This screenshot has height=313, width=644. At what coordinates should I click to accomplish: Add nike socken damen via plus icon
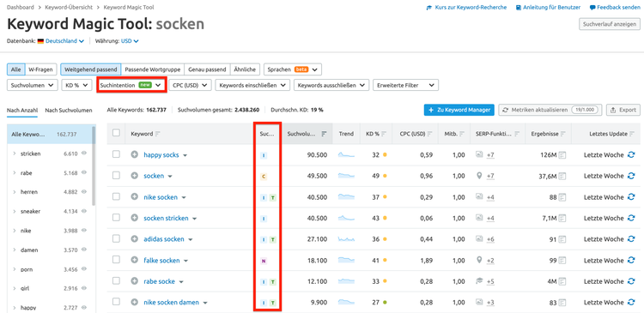pyautogui.click(x=134, y=303)
